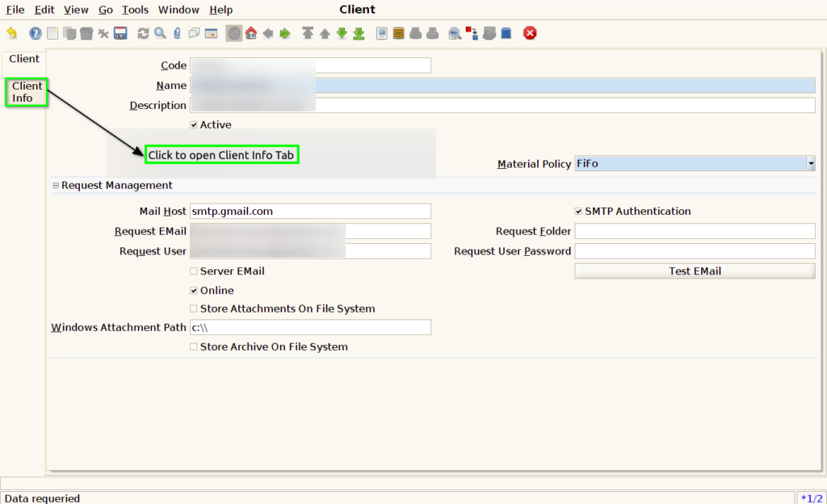This screenshot has width=827, height=504.
Task: Click the Print toolbar icon
Action: [433, 33]
